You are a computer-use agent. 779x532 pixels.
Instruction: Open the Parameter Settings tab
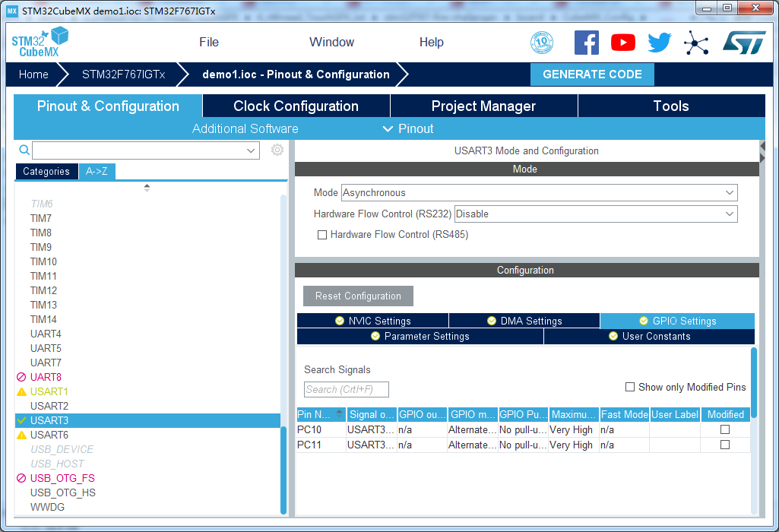coord(420,336)
